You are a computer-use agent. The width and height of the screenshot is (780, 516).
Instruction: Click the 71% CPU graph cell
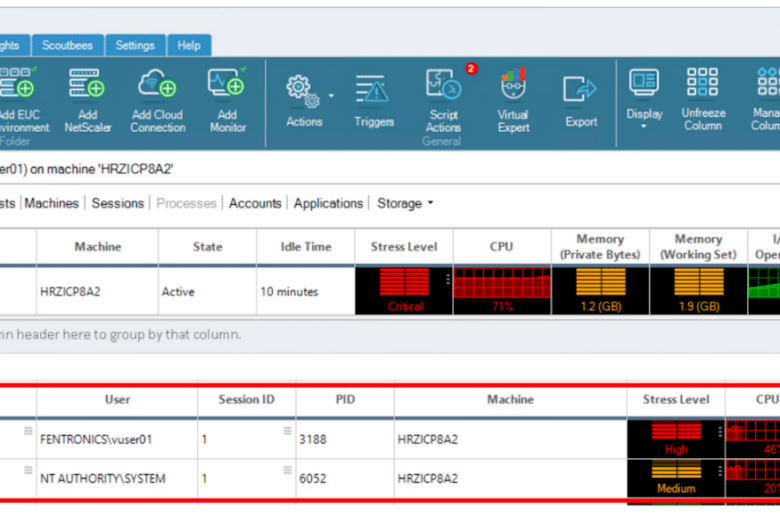[501, 291]
